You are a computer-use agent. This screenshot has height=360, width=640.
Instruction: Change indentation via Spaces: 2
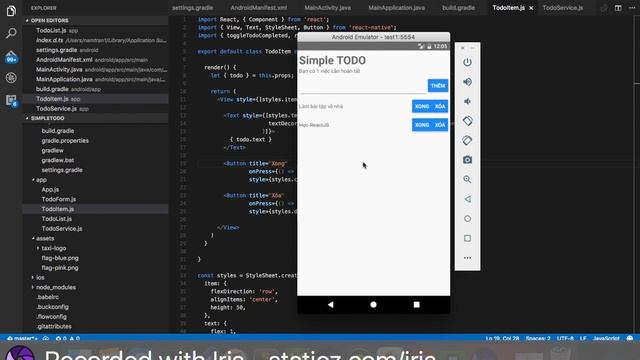pyautogui.click(x=538, y=338)
